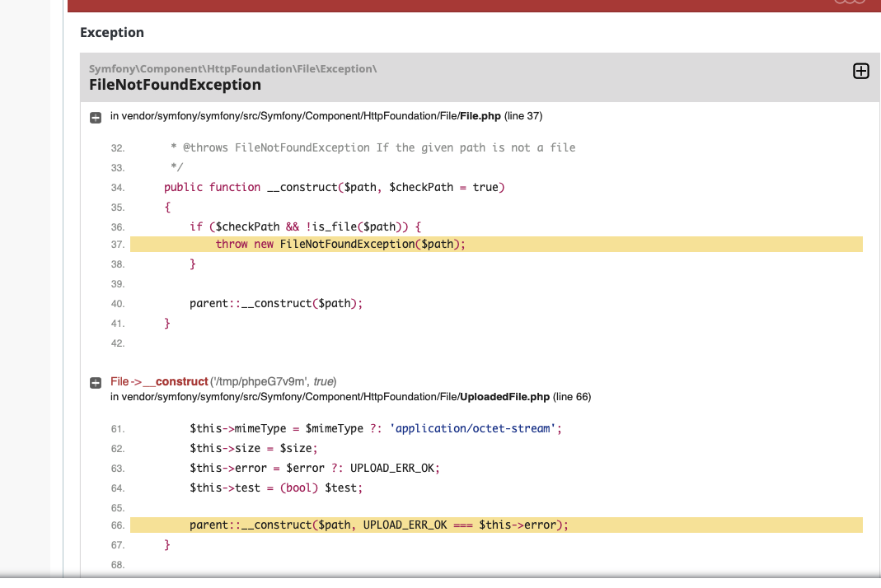Click the '/tmp/phpeG7v9m' argument text
Screen dimensions: 881x588
click(260, 382)
